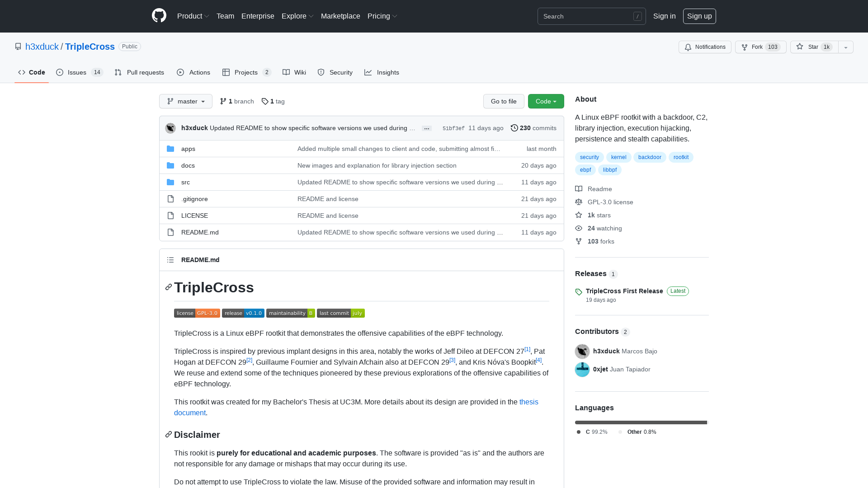This screenshot has width=868, height=488.
Task: Click the thesis document link
Action: click(x=528, y=402)
